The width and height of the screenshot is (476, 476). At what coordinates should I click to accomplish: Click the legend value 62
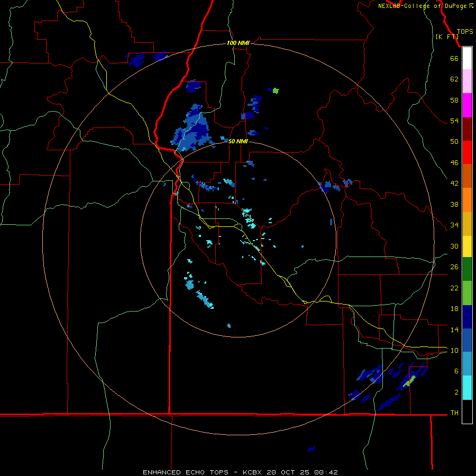454,79
